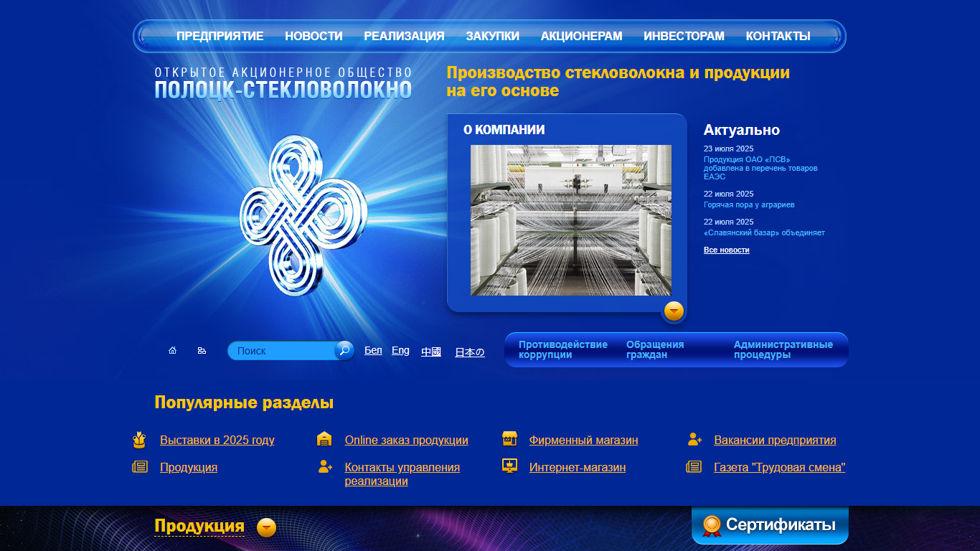Click the Популярные разделы heading
The width and height of the screenshot is (980, 551).
pos(244,402)
